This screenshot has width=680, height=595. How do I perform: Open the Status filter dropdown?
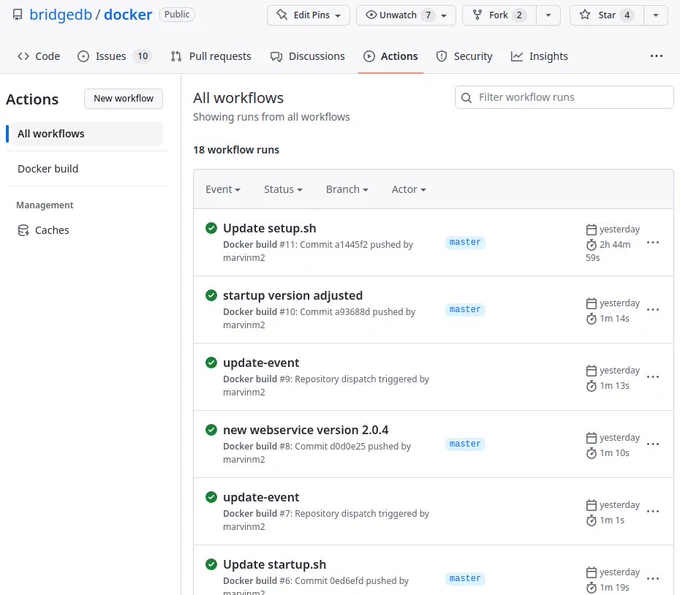pyautogui.click(x=283, y=190)
